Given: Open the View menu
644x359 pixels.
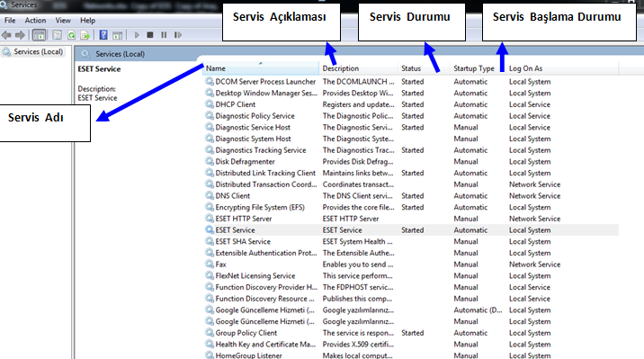Looking at the screenshot, I should 63,20.
